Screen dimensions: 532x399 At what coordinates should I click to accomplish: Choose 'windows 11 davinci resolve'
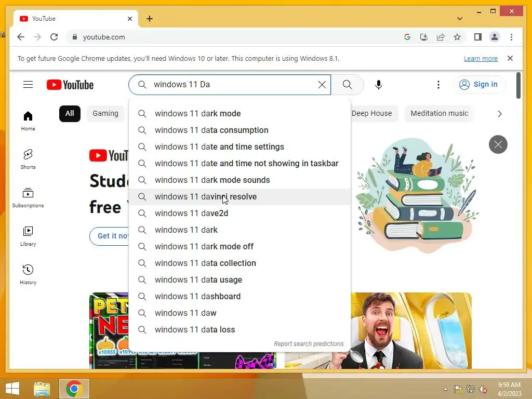[240, 196]
